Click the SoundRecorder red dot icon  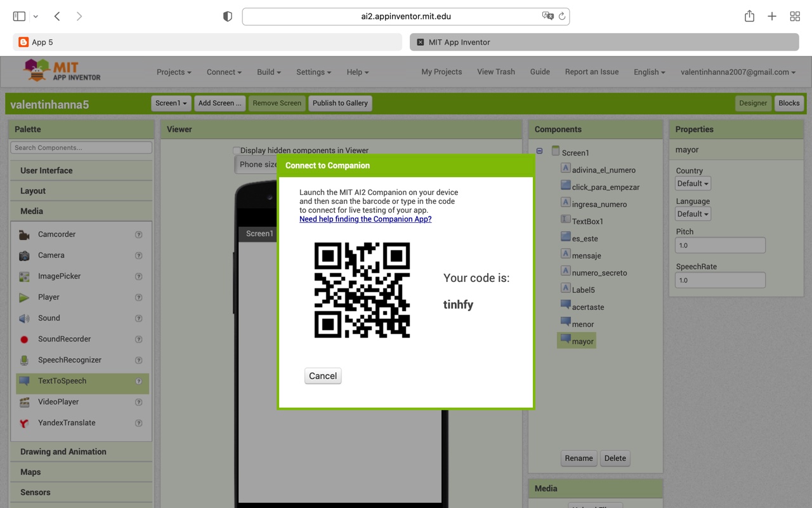click(x=24, y=340)
